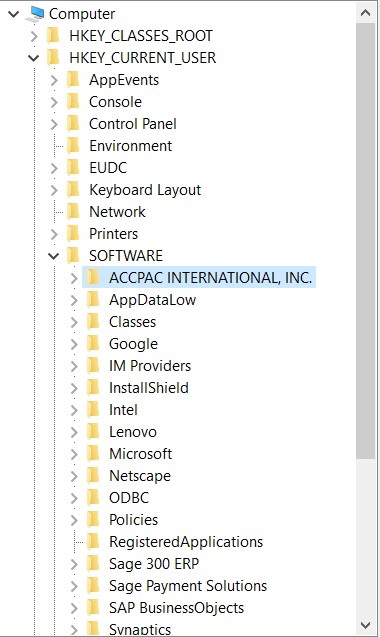The height and width of the screenshot is (637, 380).
Task: Select the AppDataLow key label
Action: click(x=152, y=300)
